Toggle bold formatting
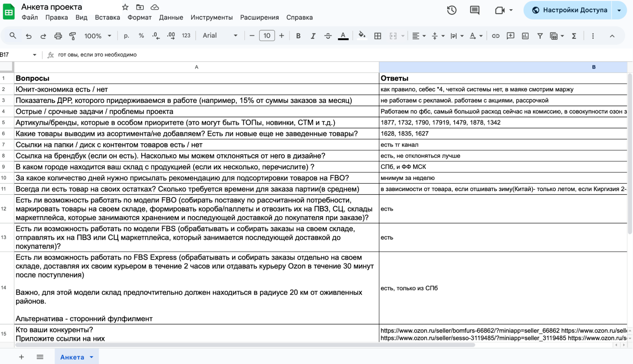The height and width of the screenshot is (364, 633). click(x=298, y=36)
